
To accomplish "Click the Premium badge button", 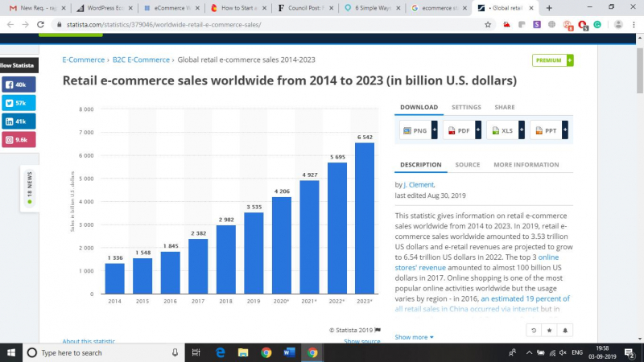I will pos(553,60).
